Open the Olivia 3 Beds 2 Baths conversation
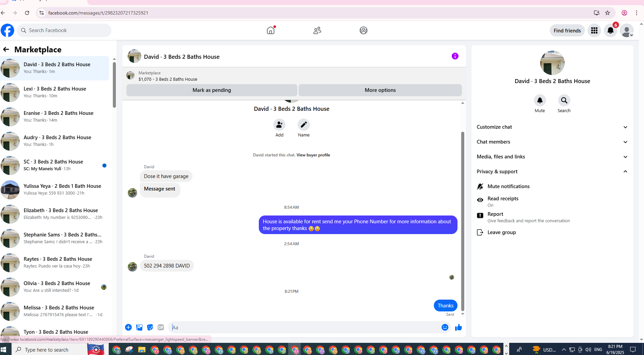The width and height of the screenshot is (644, 355). [55, 287]
